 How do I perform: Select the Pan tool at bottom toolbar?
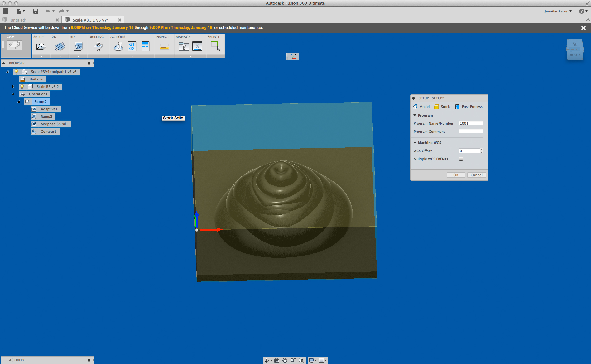(285, 360)
